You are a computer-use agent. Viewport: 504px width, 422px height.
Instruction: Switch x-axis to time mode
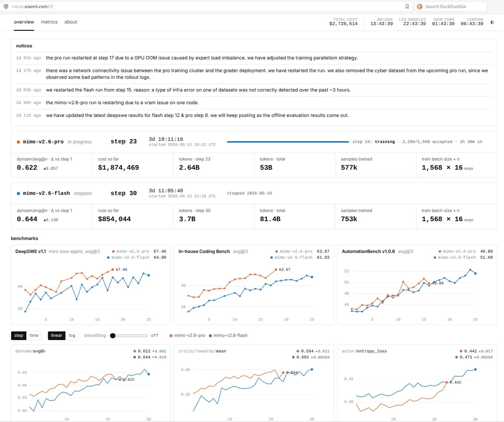pyautogui.click(x=34, y=336)
